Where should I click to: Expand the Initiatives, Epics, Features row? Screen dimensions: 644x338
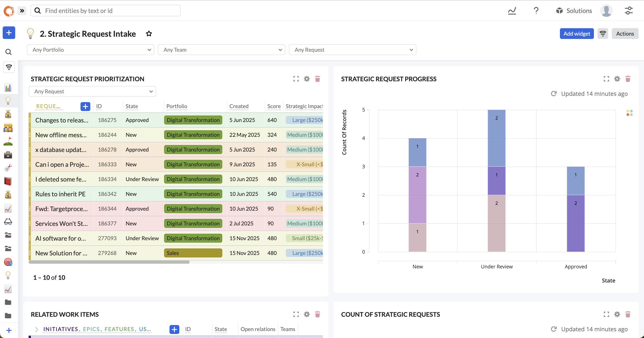(x=36, y=329)
